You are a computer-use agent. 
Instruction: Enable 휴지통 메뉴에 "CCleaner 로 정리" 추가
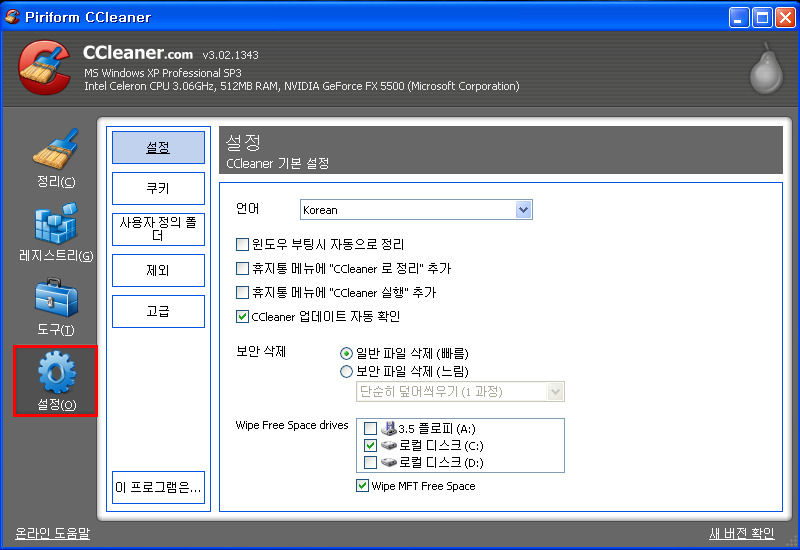point(242,268)
